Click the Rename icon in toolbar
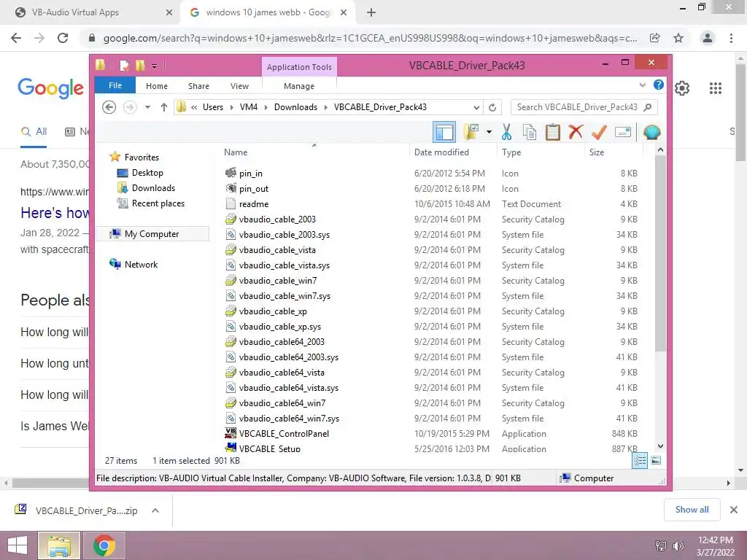This screenshot has width=747, height=560. pos(623,132)
